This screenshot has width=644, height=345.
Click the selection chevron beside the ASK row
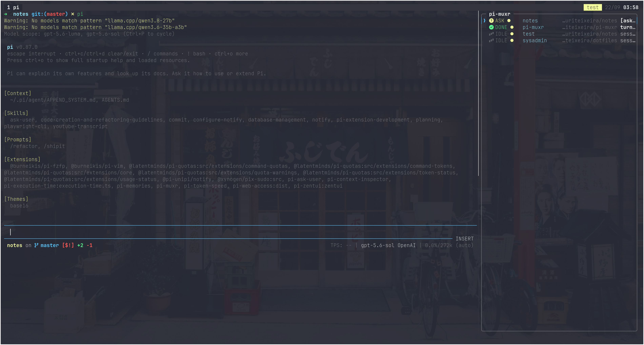(x=484, y=21)
